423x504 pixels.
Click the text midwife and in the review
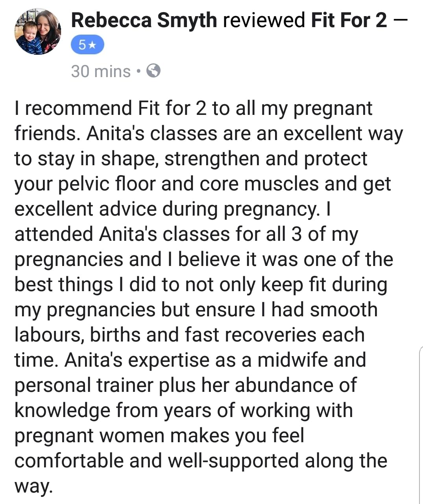(312, 360)
